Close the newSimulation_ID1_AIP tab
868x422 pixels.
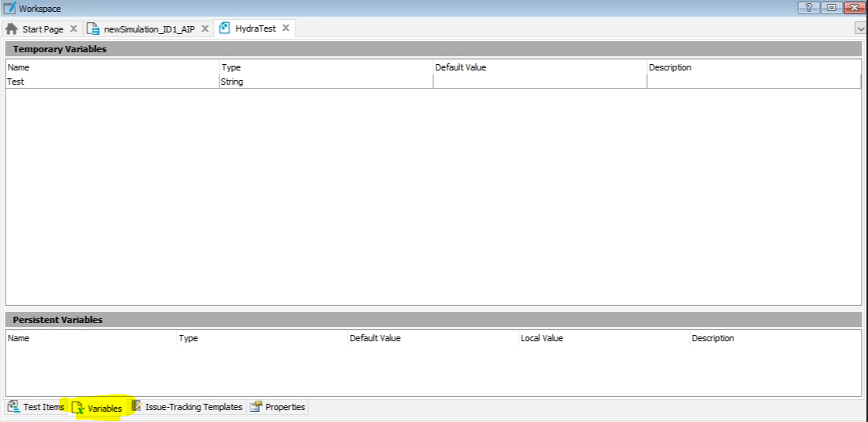click(205, 29)
